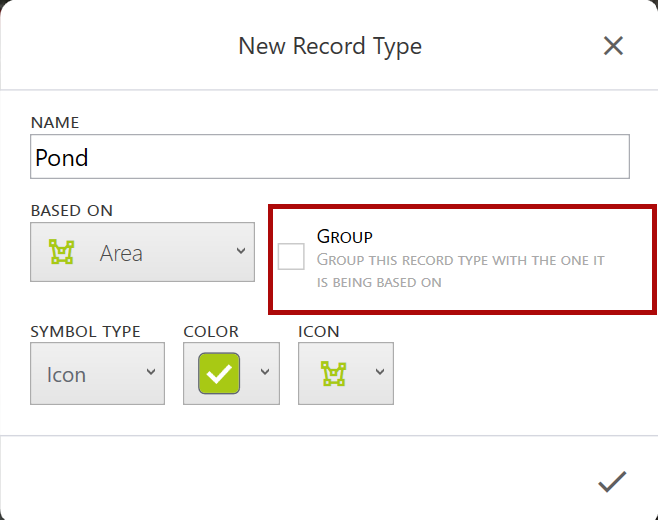Click the COLOR label above the swatch
This screenshot has height=520, width=658.
tap(209, 331)
